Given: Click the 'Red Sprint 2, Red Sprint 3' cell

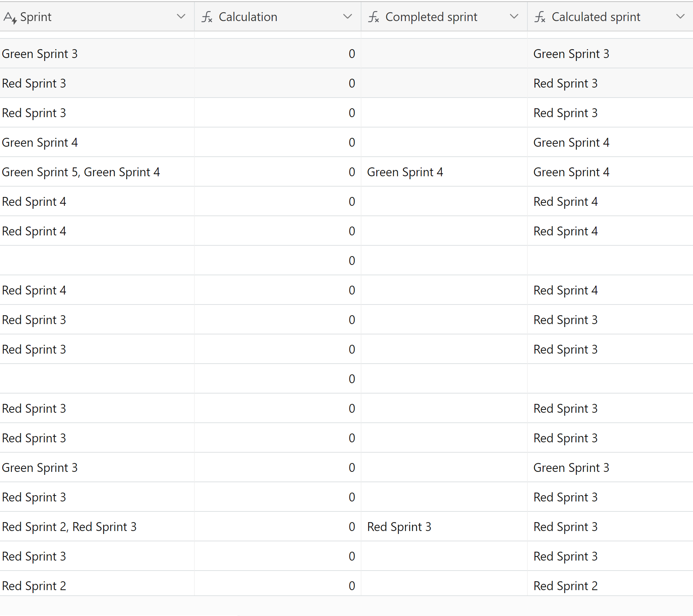Looking at the screenshot, I should pos(97,527).
